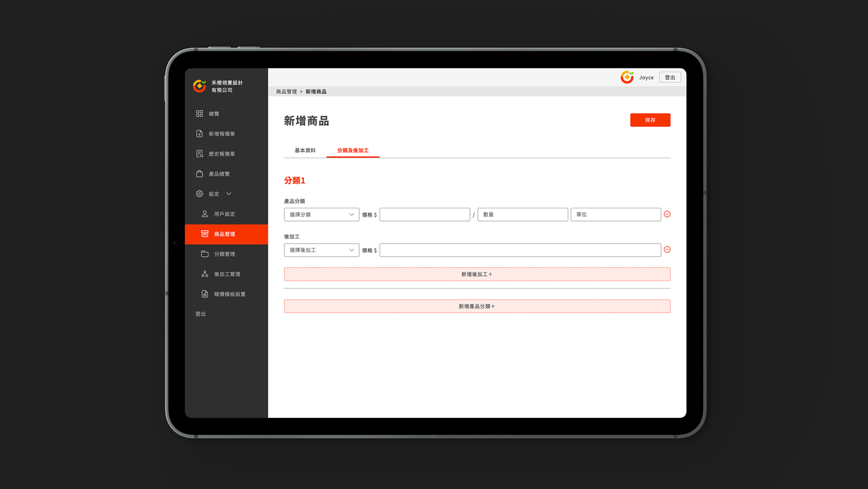Click the 總覽 dashboard grid icon
The width and height of the screenshot is (868, 489).
[x=199, y=113]
